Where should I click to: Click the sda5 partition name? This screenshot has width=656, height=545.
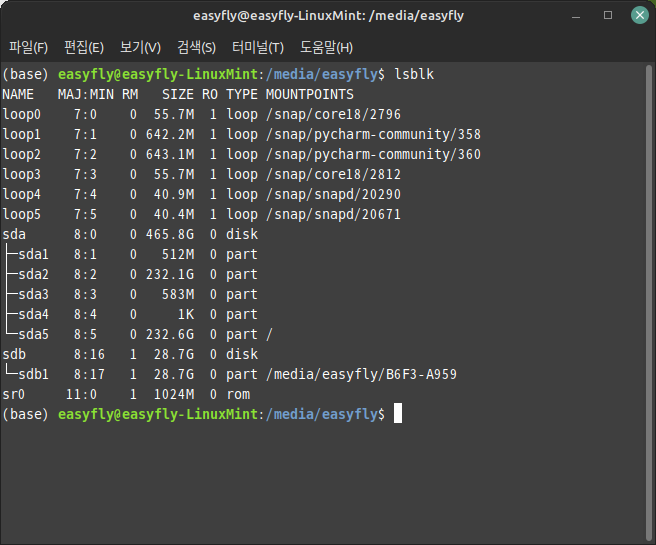pyautogui.click(x=33, y=334)
